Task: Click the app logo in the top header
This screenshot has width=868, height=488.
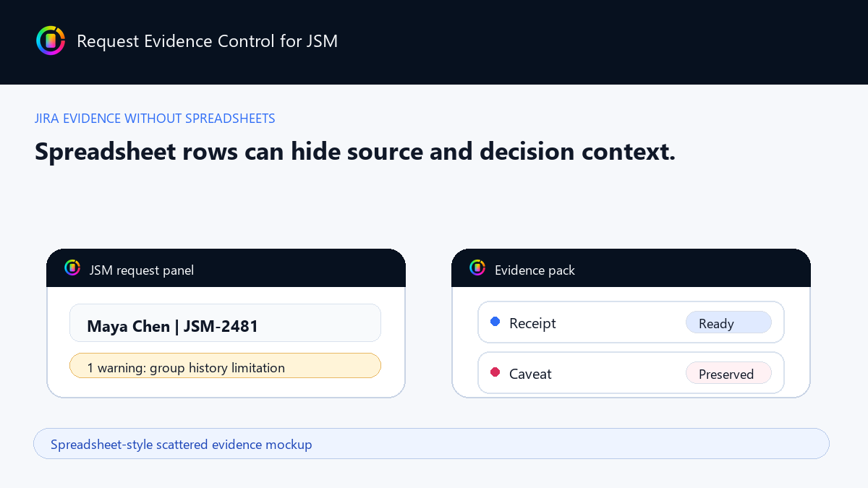Action: (51, 40)
